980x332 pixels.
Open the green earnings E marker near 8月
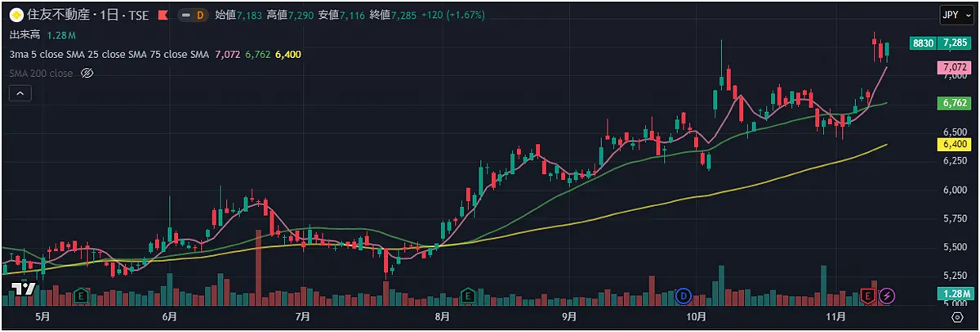point(468,294)
